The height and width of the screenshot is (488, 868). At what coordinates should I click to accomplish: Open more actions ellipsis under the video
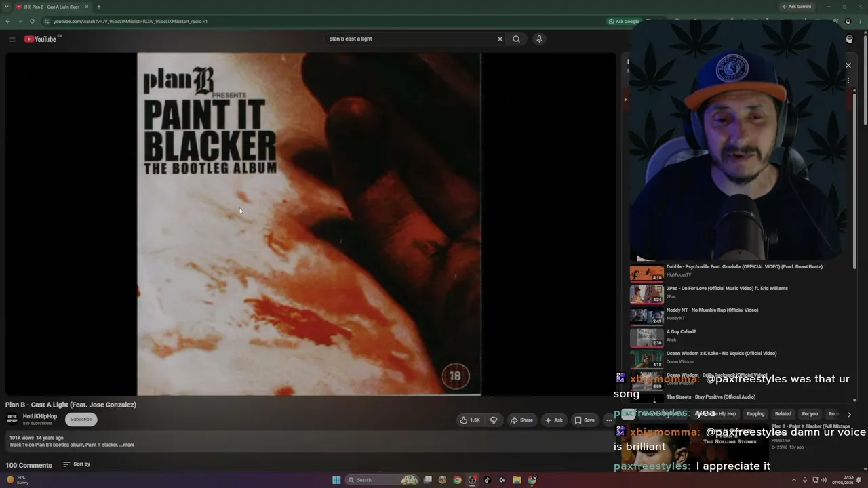[x=608, y=420]
